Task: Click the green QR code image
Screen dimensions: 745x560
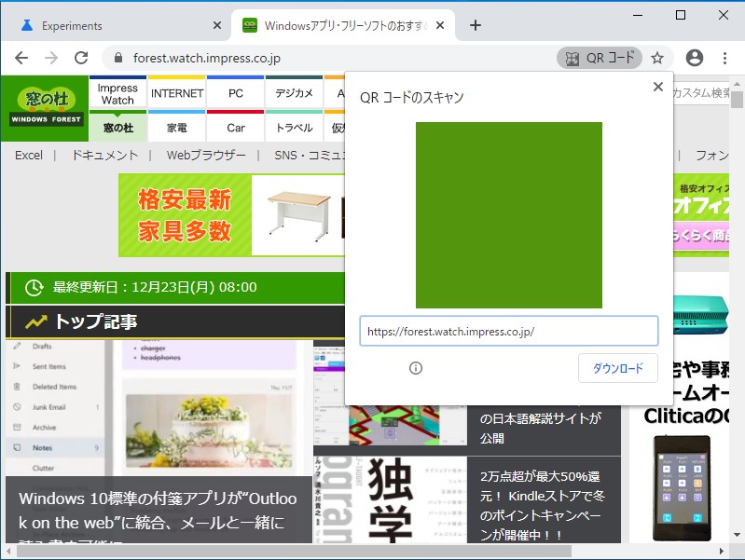Action: [x=509, y=215]
